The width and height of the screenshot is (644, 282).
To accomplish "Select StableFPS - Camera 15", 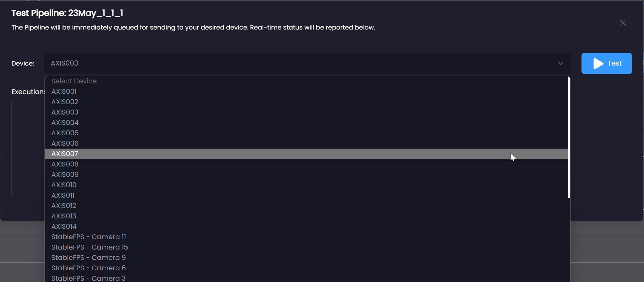I will click(306, 247).
